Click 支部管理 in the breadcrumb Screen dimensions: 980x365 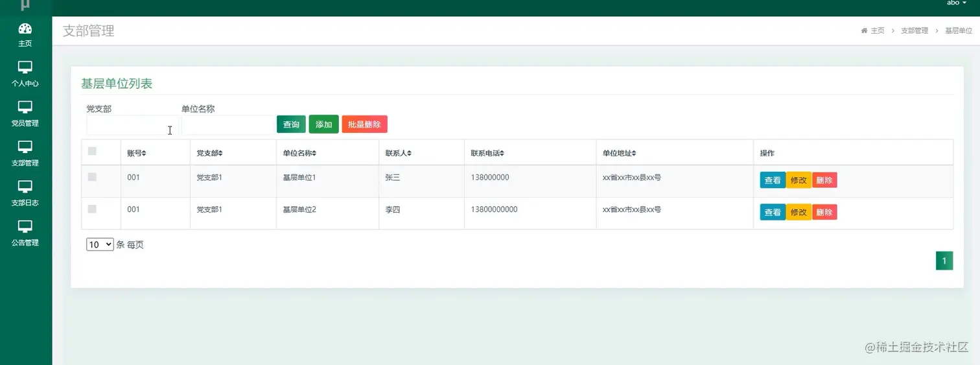pos(915,30)
